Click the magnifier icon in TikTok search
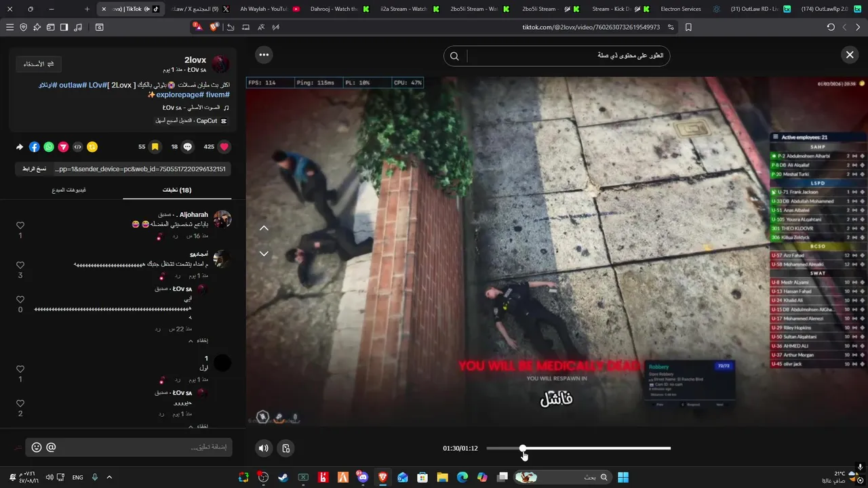This screenshot has width=868, height=488. click(x=454, y=56)
